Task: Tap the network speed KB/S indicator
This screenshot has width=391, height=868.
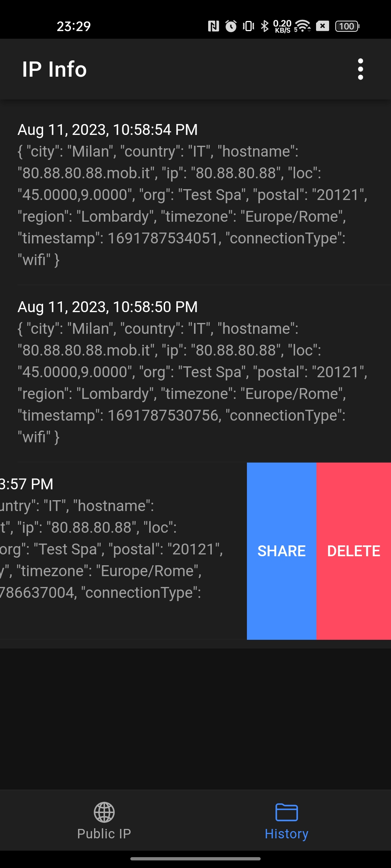Action: [282, 26]
